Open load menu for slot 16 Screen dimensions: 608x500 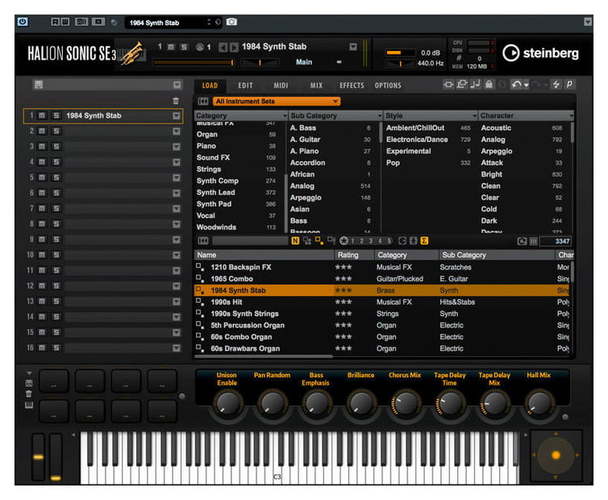coord(176,348)
